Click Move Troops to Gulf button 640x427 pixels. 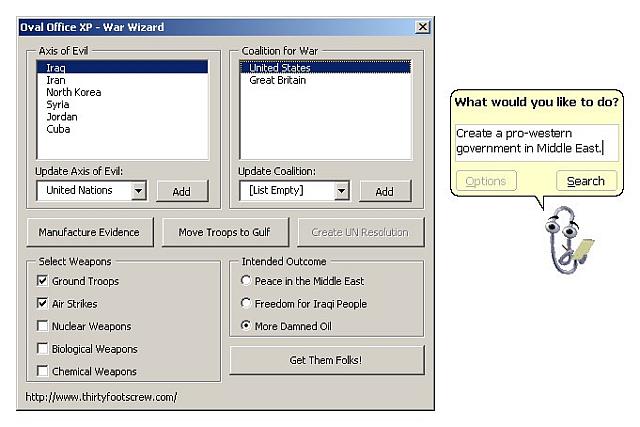(225, 232)
